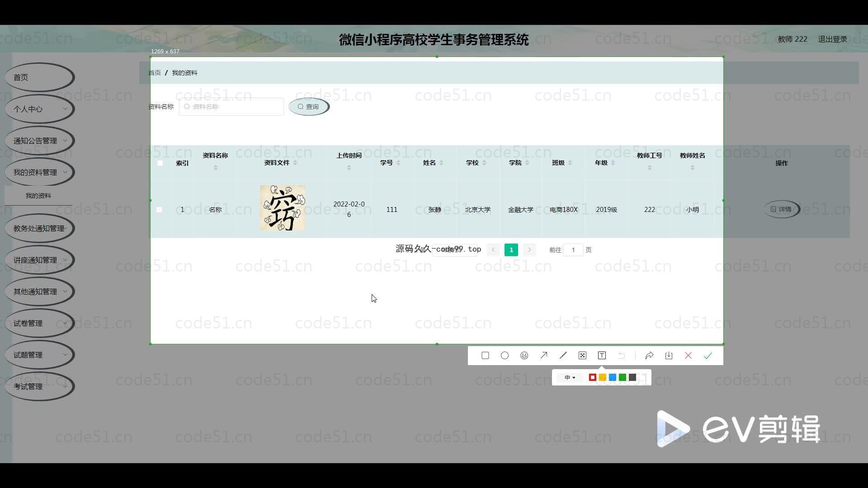Expand the 个人中心 menu
This screenshot has height=488, width=868.
coord(39,109)
